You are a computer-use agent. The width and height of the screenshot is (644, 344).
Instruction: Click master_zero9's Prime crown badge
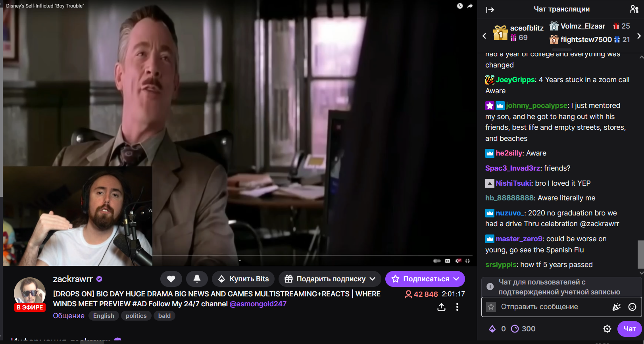[490, 239]
